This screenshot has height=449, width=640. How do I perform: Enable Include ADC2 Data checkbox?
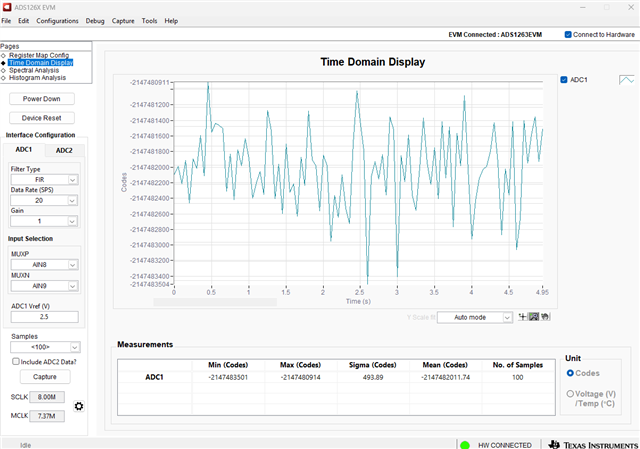[16, 362]
